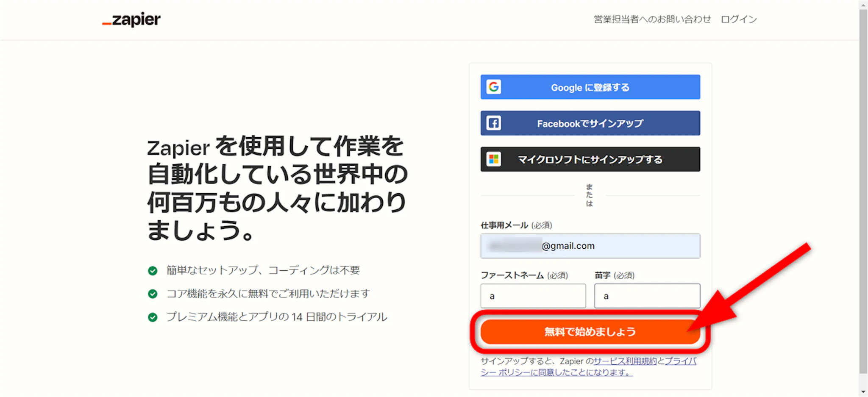Focus the 仕事用メール email field

[x=590, y=246]
